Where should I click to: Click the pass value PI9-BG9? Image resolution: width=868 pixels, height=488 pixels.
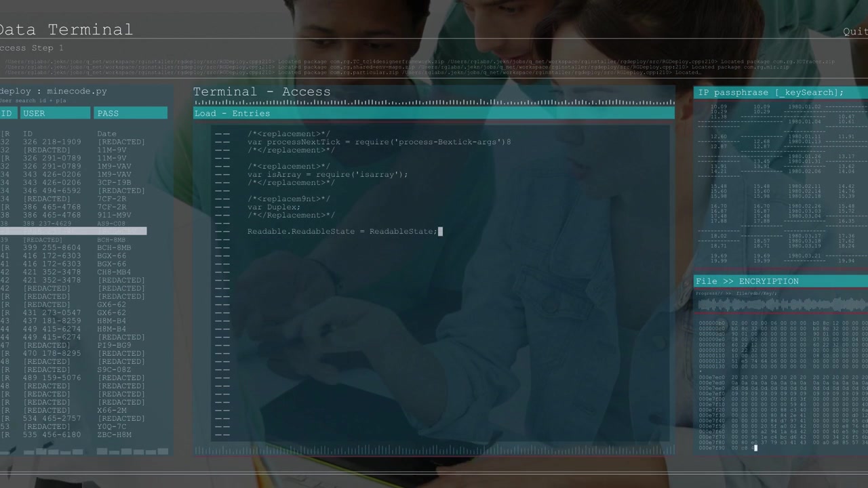coord(115,345)
